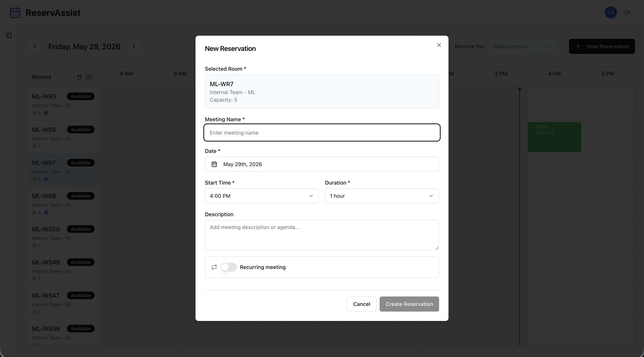Select room ML-WR7 in the rooms list
This screenshot has width=644, height=357.
(63, 170)
